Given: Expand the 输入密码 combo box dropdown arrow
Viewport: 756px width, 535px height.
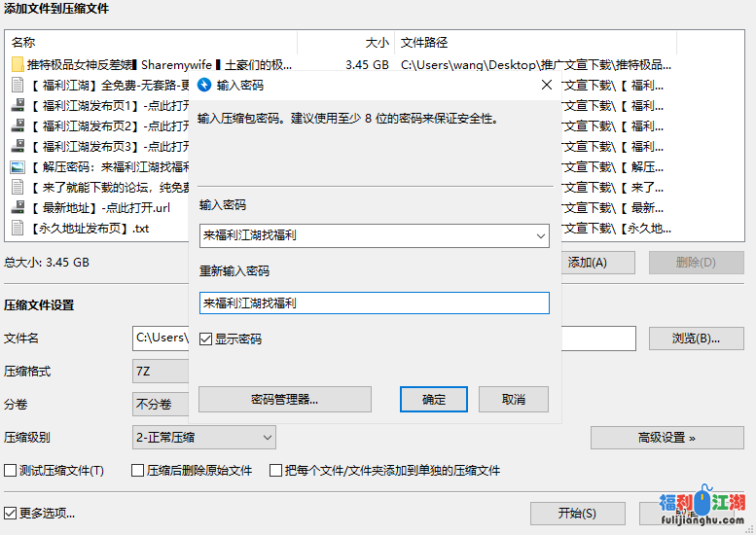Looking at the screenshot, I should (540, 235).
